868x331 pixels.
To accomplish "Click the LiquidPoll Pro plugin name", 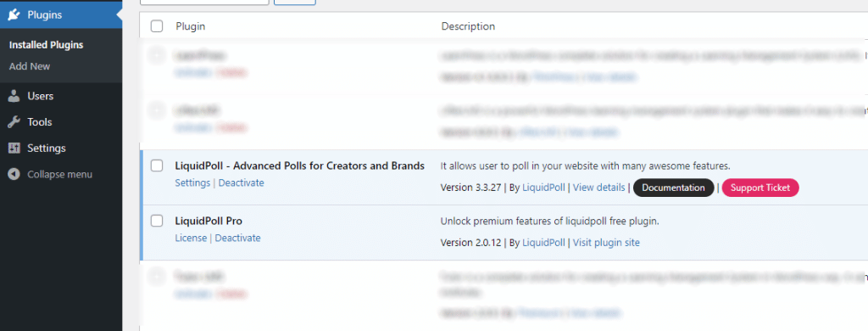I will pos(209,221).
